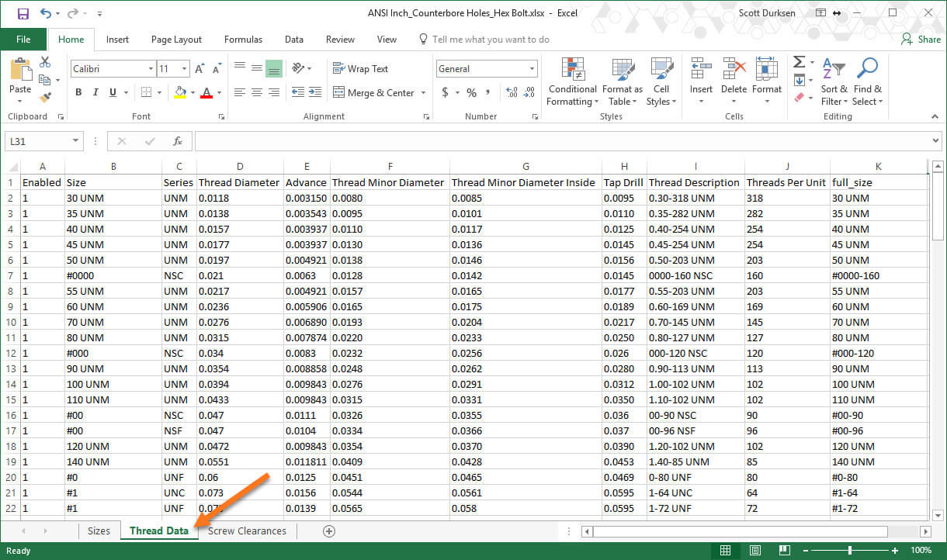Viewport: 947px width, 560px height.
Task: Toggle Merge & Center on selection
Action: click(x=375, y=92)
